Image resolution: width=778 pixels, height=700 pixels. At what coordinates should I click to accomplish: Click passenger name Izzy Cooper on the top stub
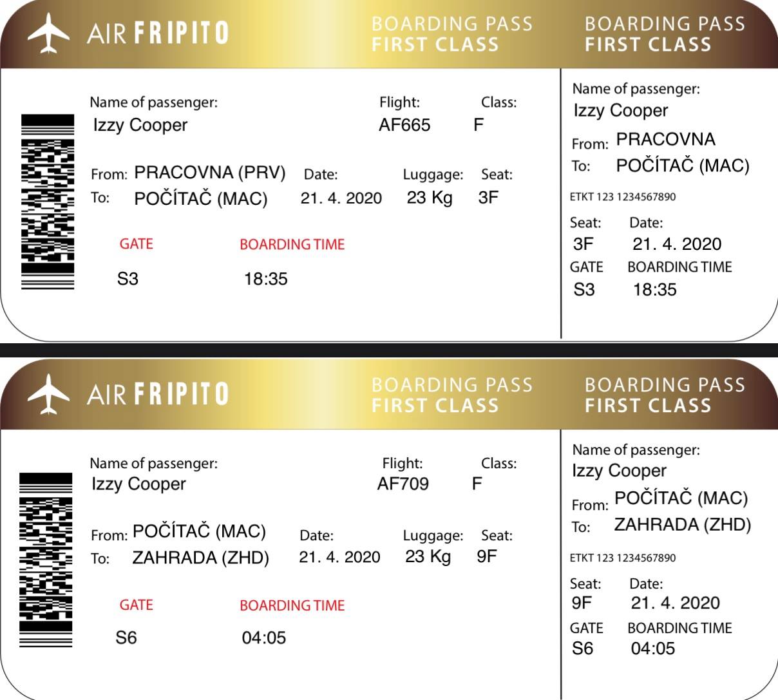[x=621, y=111]
